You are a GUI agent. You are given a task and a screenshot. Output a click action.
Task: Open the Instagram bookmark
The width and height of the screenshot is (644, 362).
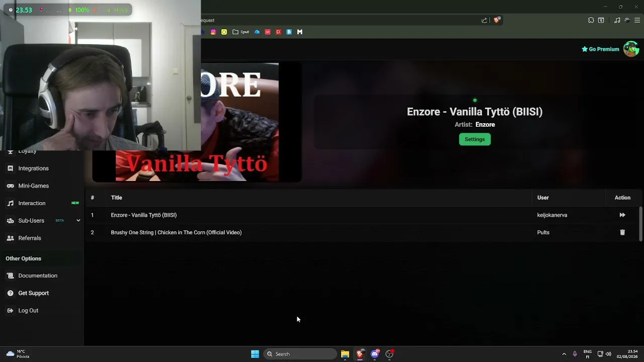[x=213, y=32]
